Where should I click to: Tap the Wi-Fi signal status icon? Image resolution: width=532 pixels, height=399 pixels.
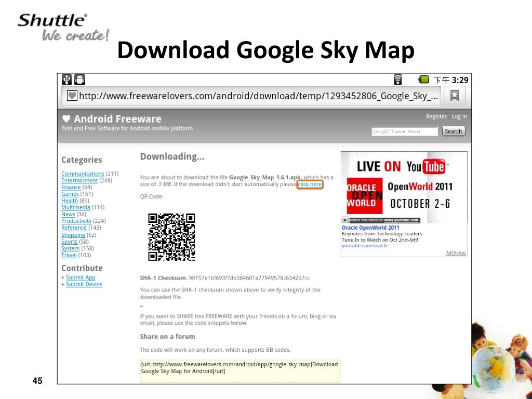[x=397, y=79]
